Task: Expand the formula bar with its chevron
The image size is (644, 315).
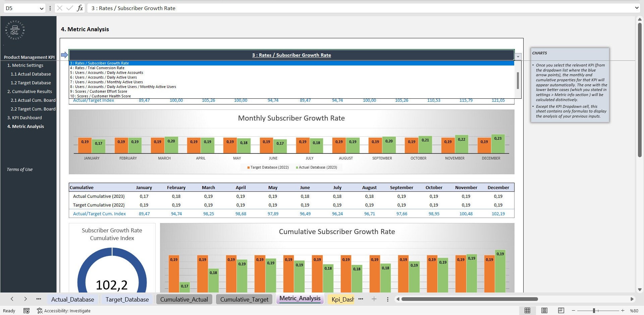Action: 637,8
